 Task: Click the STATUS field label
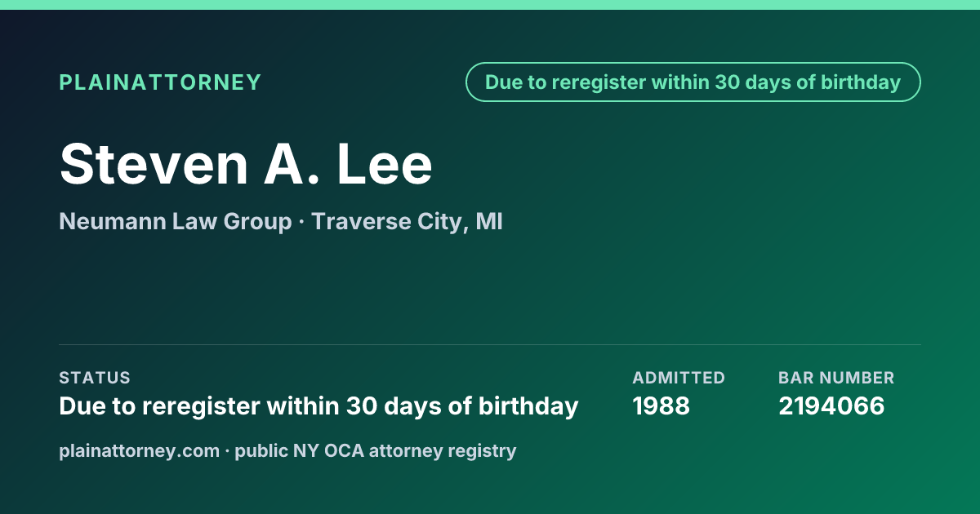click(95, 378)
